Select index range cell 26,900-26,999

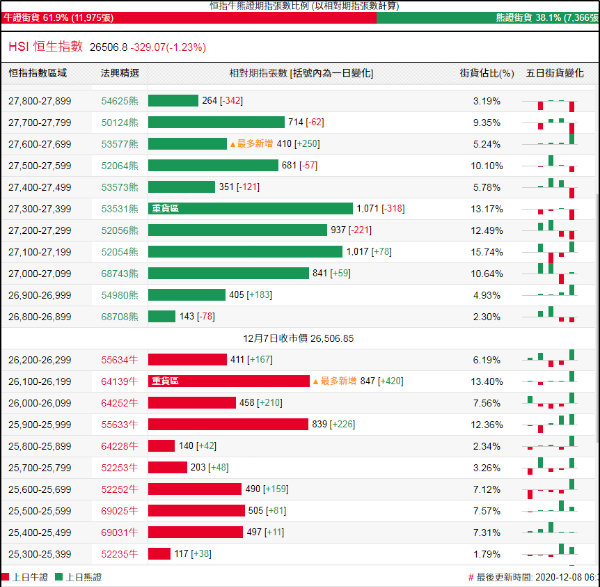[x=40, y=295]
